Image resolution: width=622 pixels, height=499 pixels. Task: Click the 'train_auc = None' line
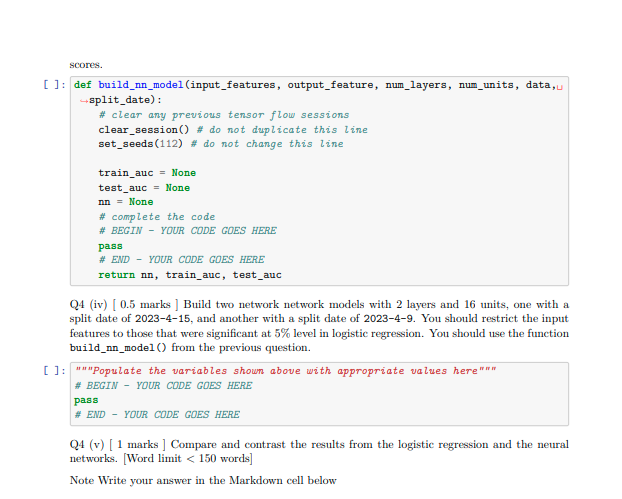pos(147,173)
